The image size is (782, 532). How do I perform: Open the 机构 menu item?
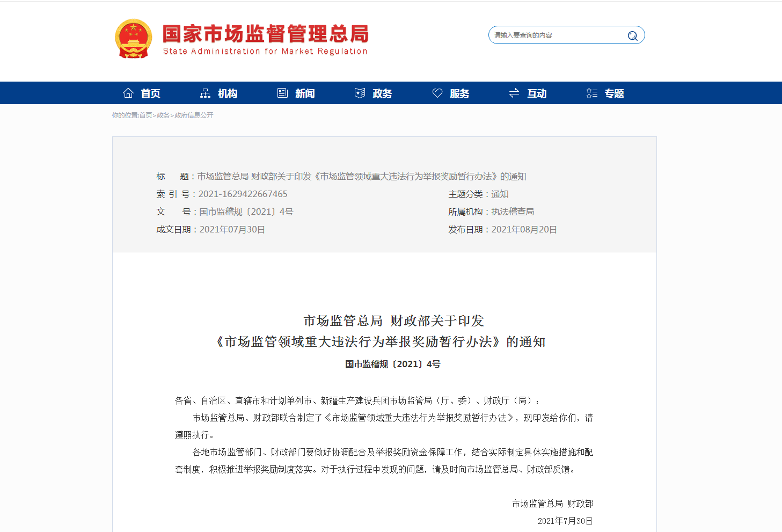(x=228, y=93)
